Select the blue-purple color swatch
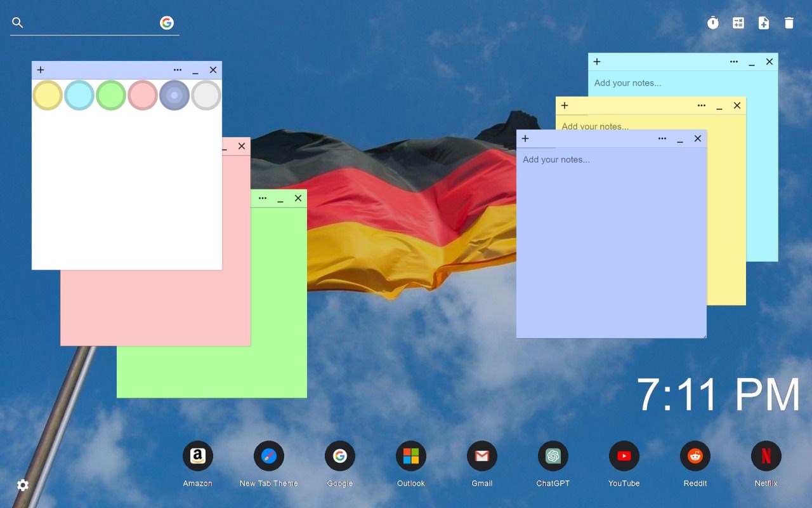The image size is (812, 508). point(174,95)
